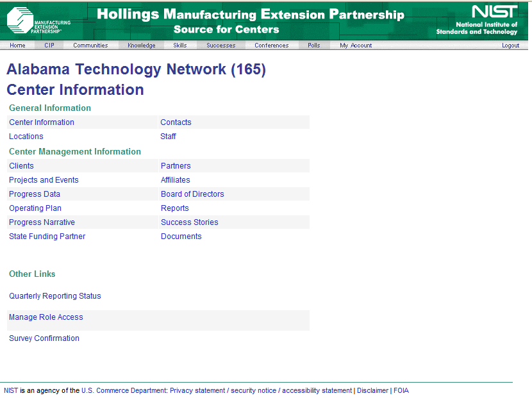
Task: Click the NIST footer link
Action: (11, 390)
